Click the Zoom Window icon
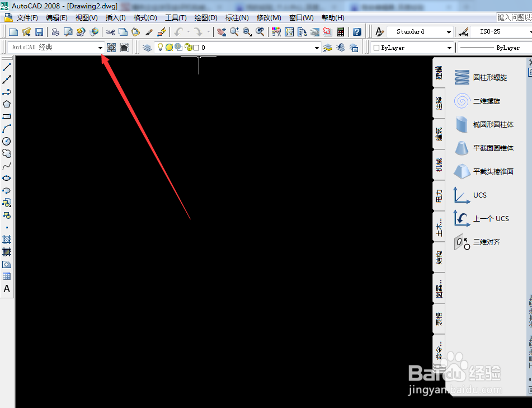The height and width of the screenshot is (408, 532). [247, 32]
